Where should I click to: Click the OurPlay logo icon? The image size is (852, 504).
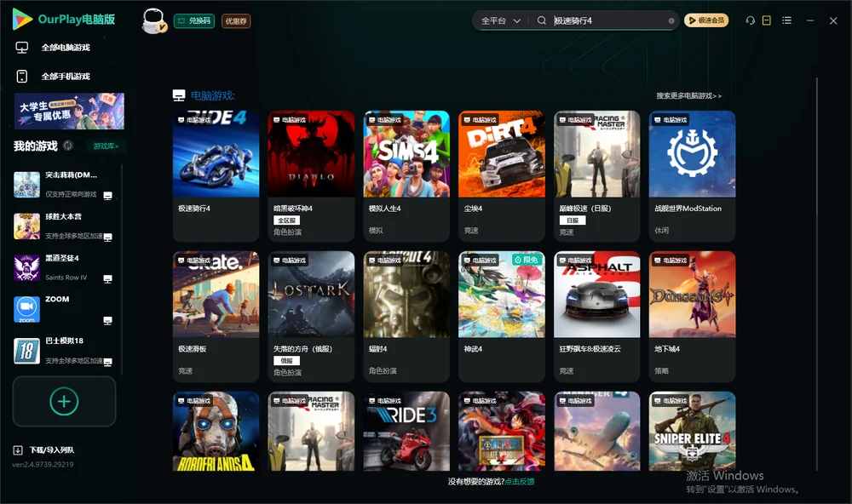[x=22, y=20]
